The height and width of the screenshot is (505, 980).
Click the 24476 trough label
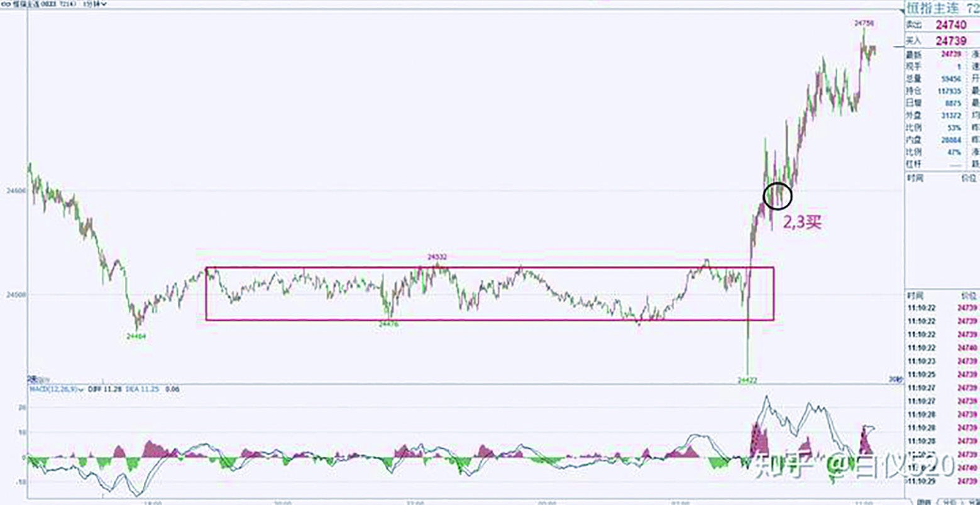pos(388,325)
